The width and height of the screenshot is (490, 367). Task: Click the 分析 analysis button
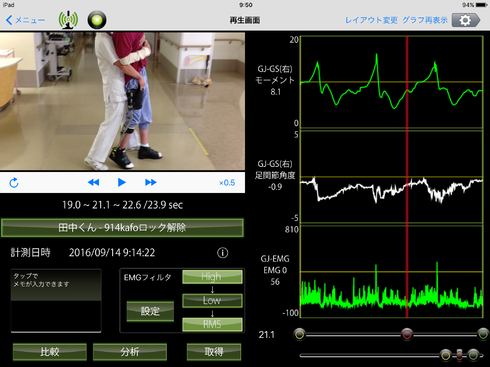(130, 352)
